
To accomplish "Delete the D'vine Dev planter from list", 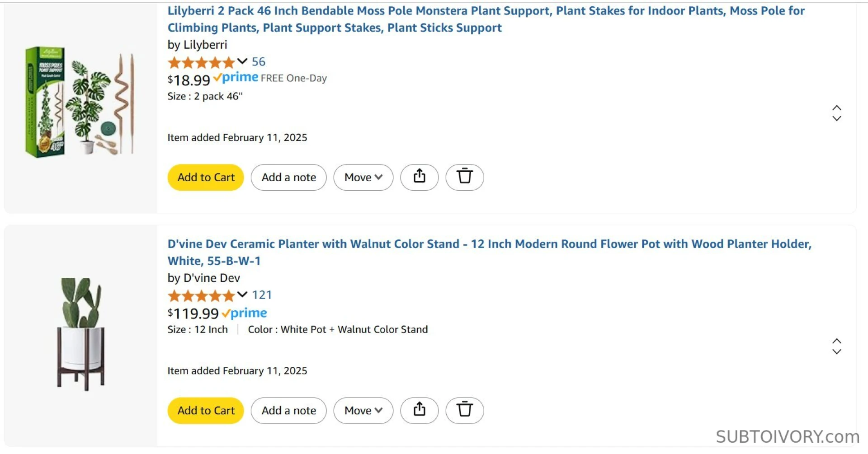I will click(x=465, y=410).
